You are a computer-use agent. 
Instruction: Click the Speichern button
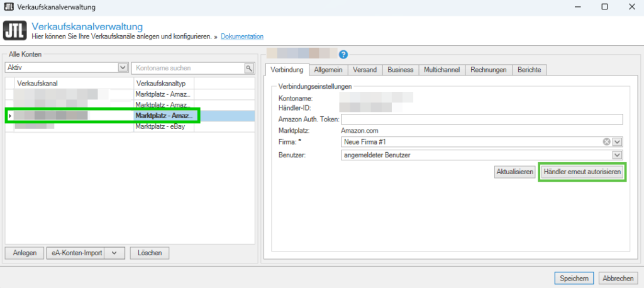point(573,278)
